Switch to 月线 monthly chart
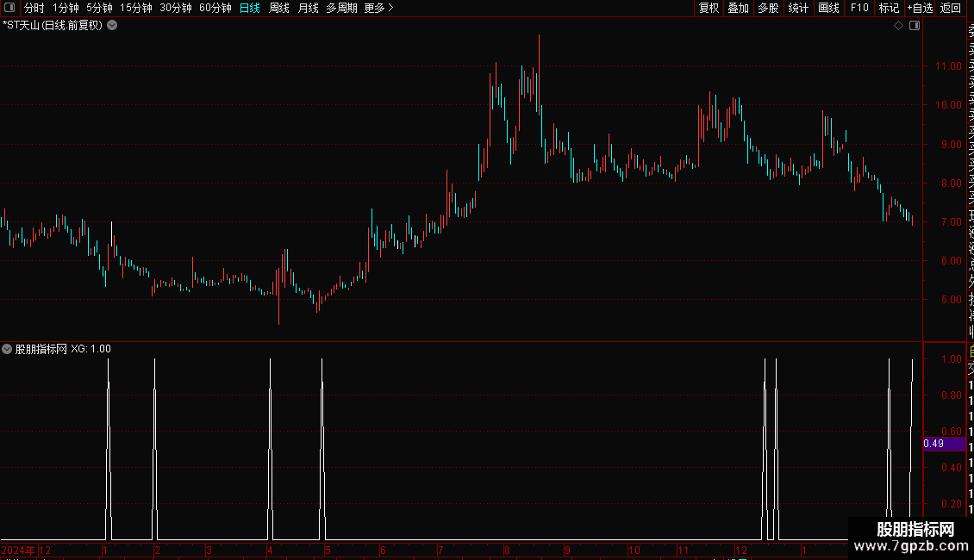The image size is (974, 560). point(308,8)
